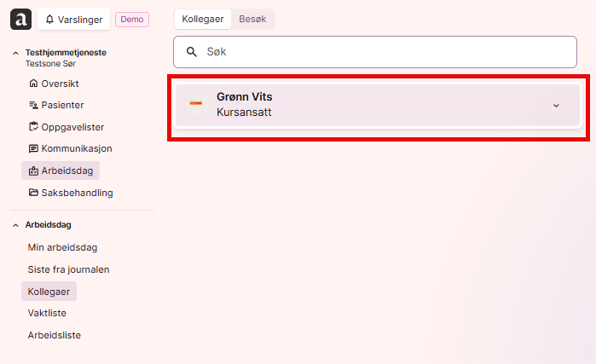This screenshot has width=596, height=364.
Task: Open Saksbehandling in the sidebar
Action: 71,193
